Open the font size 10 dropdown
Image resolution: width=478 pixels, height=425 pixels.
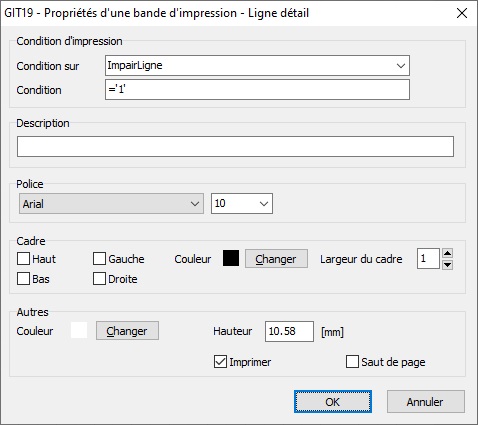click(x=242, y=204)
